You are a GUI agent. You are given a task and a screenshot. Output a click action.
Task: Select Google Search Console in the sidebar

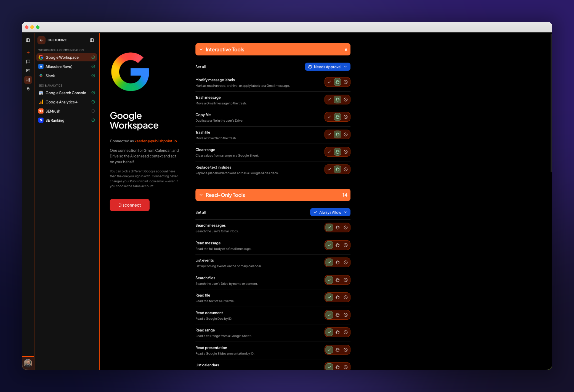[x=67, y=93]
